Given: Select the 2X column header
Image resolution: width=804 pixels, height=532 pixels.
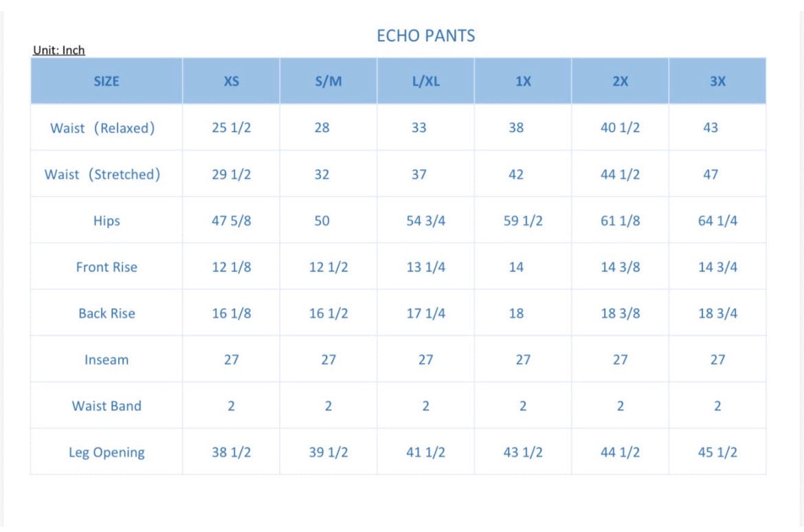Looking at the screenshot, I should click(x=620, y=81).
